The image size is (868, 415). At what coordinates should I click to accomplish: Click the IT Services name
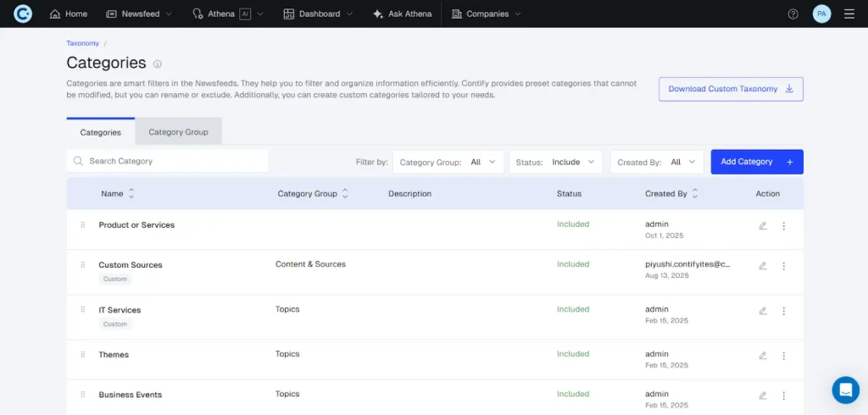pyautogui.click(x=120, y=310)
